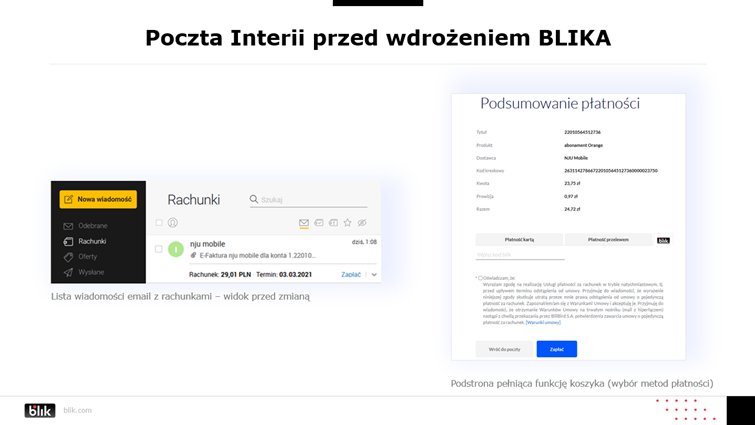Click the Tytuł value 22010564512736
The height and width of the screenshot is (425, 755).
click(582, 132)
